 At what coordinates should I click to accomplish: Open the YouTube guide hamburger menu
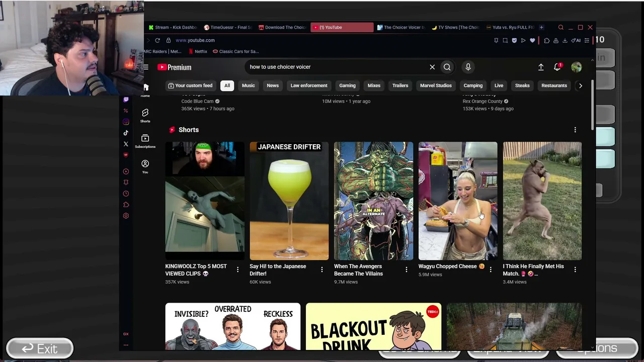(145, 67)
